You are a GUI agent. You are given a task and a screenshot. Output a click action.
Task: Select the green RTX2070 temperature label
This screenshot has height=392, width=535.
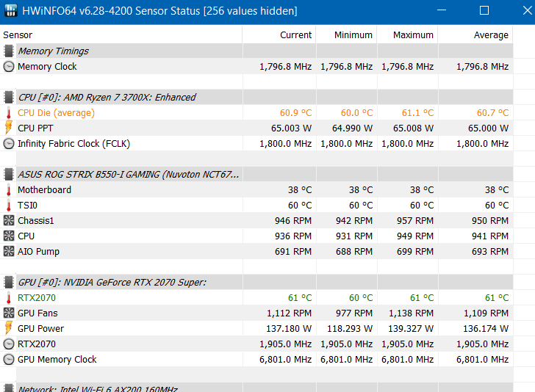click(x=37, y=297)
